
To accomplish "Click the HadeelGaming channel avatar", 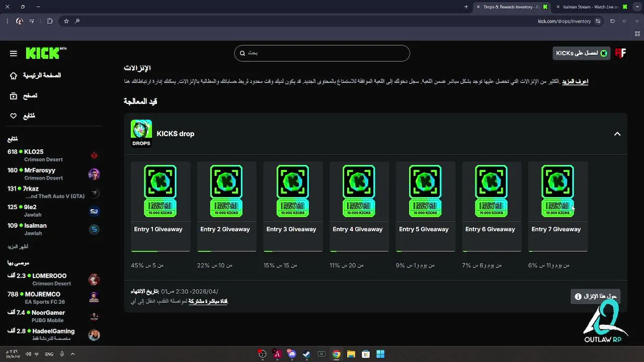I will [94, 335].
